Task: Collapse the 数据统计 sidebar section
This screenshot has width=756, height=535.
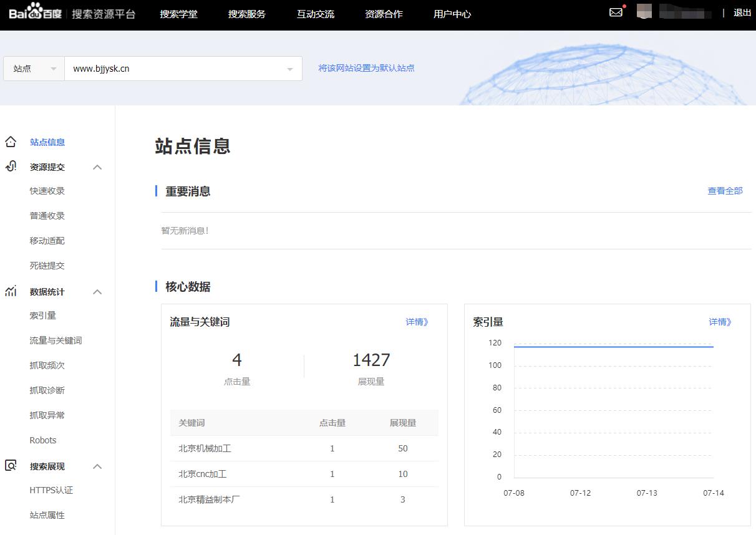Action: pos(97,291)
